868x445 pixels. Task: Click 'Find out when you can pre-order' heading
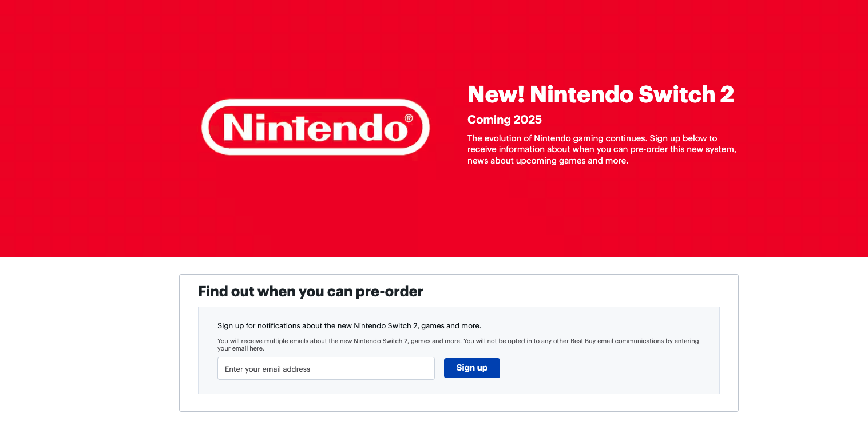click(310, 291)
